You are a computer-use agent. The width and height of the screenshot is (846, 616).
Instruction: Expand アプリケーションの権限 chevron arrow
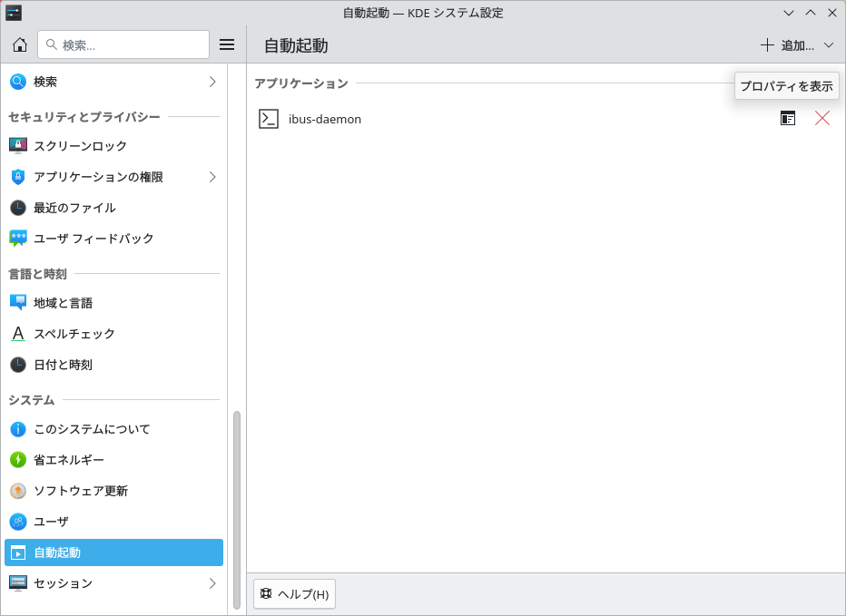point(212,177)
